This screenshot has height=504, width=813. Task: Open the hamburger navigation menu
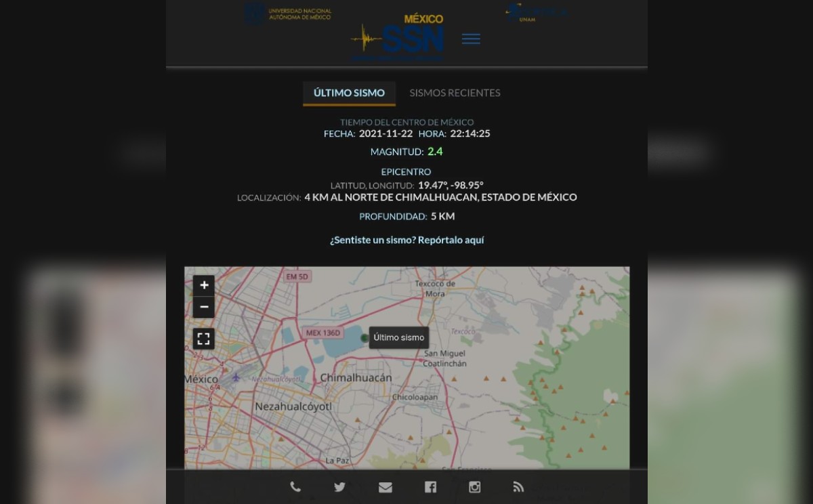pos(471,39)
